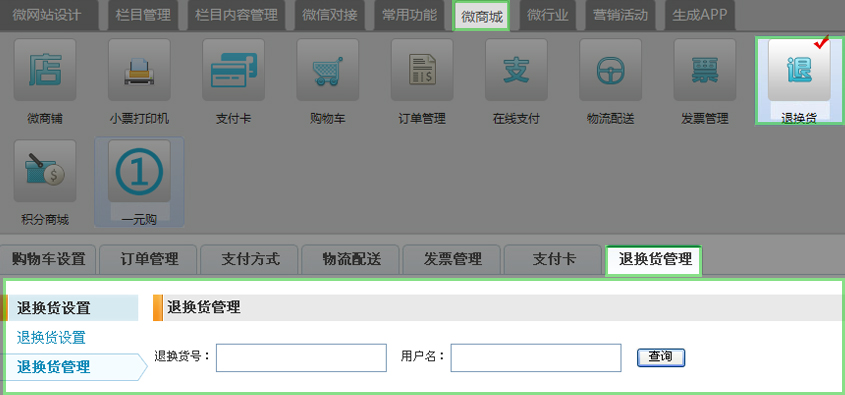Open the 生成APP top tab
This screenshot has width=845, height=395.
(x=699, y=15)
